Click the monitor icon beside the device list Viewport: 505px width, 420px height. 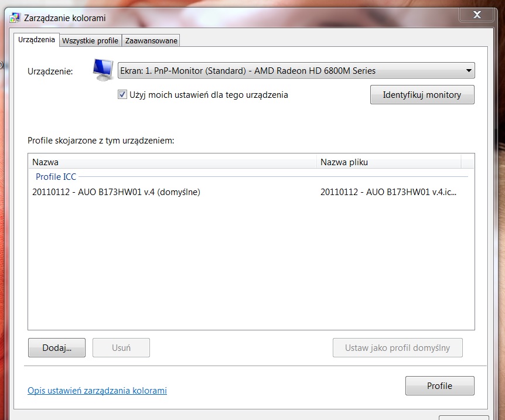(104, 70)
